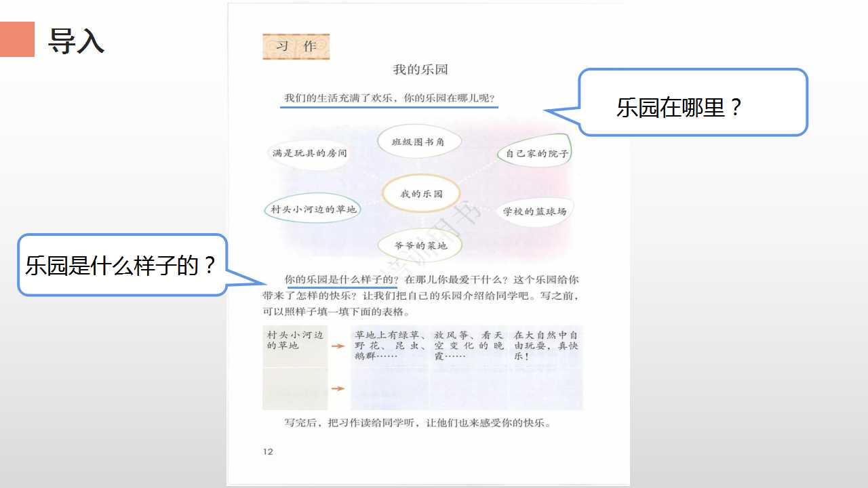Select the 导入 slide heading
868x488 pixels.
[x=75, y=41]
